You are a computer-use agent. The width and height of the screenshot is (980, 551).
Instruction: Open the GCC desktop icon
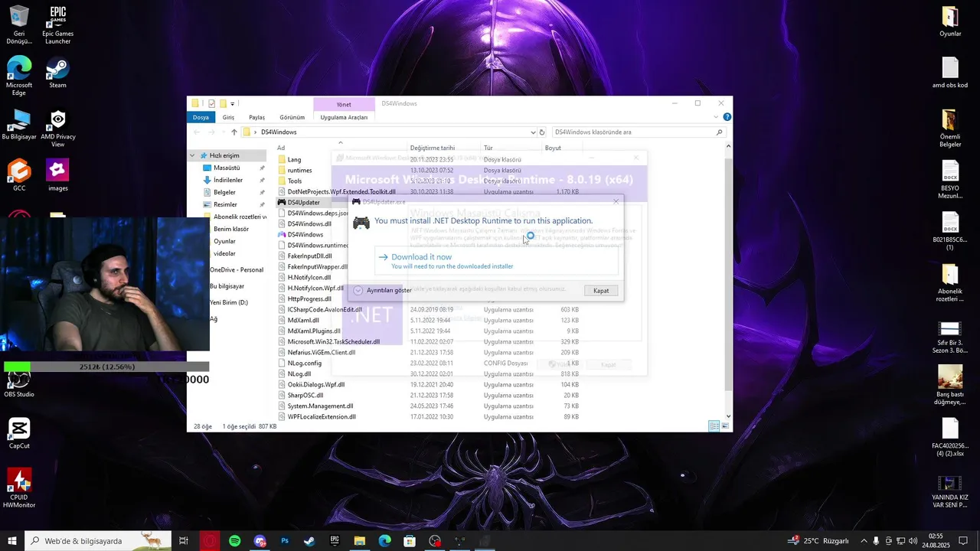click(x=19, y=175)
